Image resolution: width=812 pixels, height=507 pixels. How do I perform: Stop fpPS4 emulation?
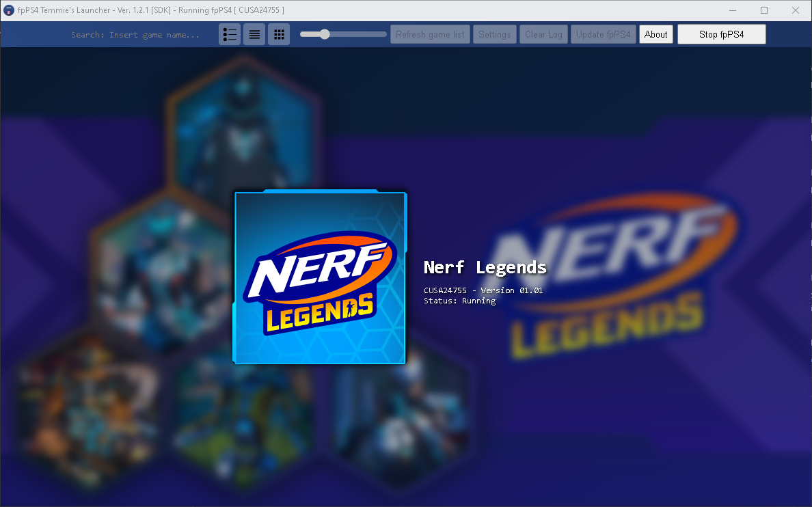(x=721, y=33)
